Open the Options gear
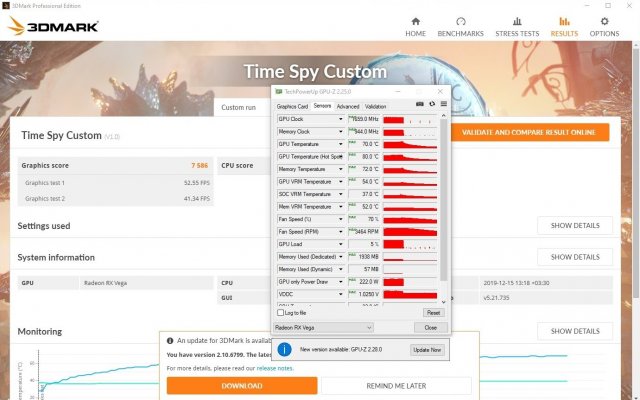640x400 pixels. (604, 25)
